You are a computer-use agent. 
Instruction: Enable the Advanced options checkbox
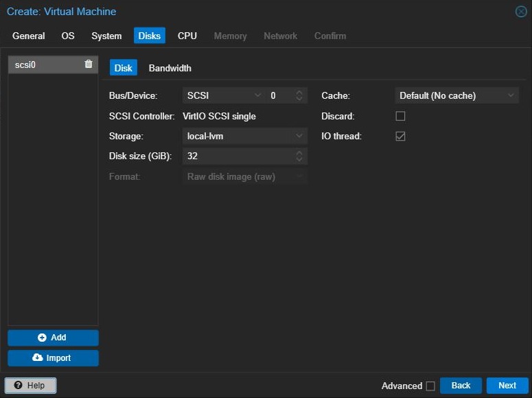pos(430,386)
